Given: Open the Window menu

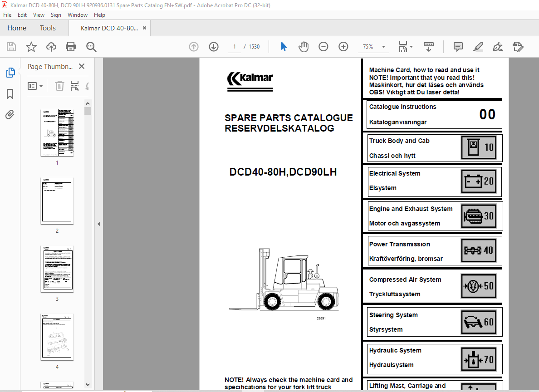Looking at the screenshot, I should (x=77, y=15).
